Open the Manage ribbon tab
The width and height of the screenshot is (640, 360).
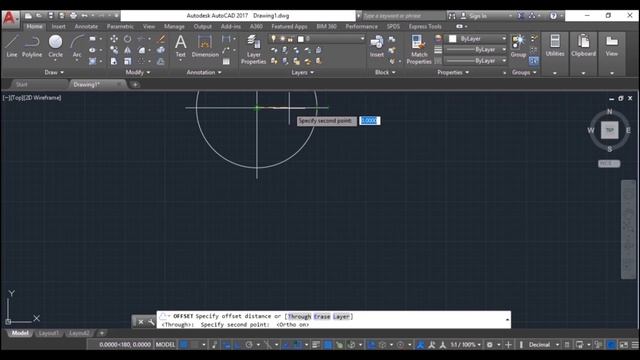(174, 27)
